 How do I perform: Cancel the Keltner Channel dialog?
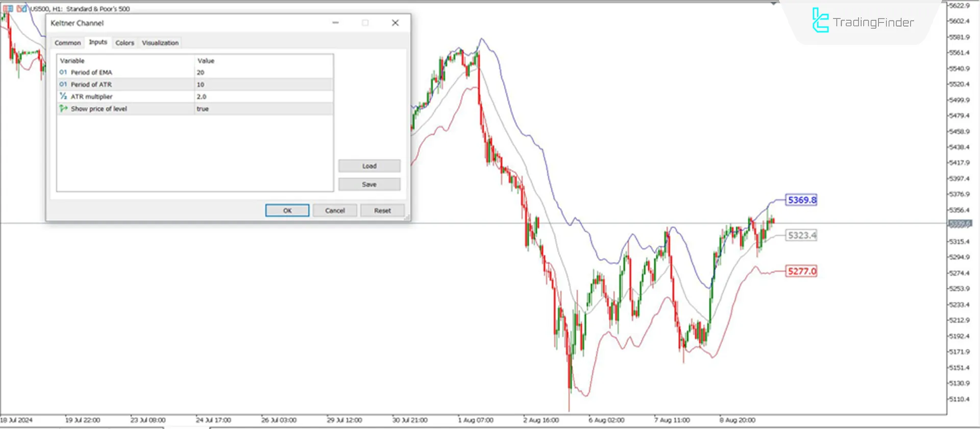(335, 210)
